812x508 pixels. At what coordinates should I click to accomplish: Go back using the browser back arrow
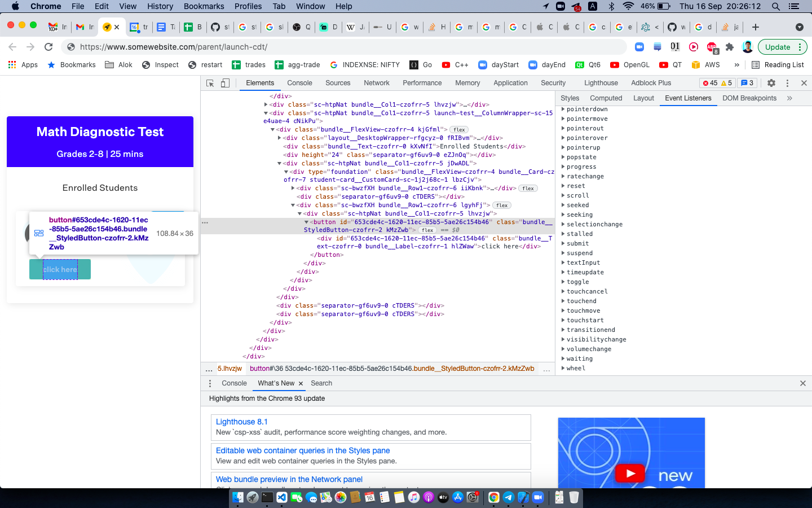[12, 47]
